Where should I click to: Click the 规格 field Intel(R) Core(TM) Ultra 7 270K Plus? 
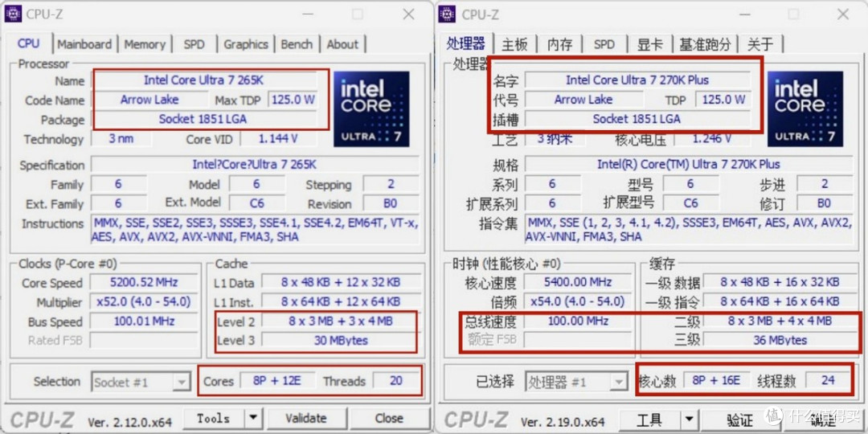[689, 165]
